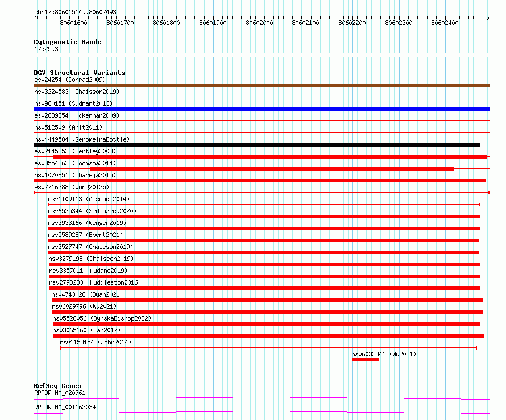Select the nsv3527747 (Chaisson2019) label

tap(90, 247)
